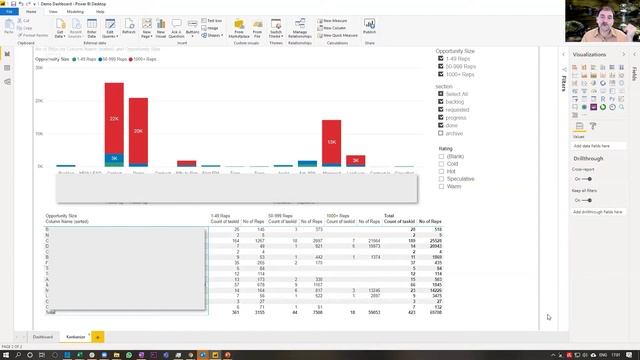
Task: Click From Marketplace custom visuals icon
Action: pyautogui.click(x=239, y=29)
